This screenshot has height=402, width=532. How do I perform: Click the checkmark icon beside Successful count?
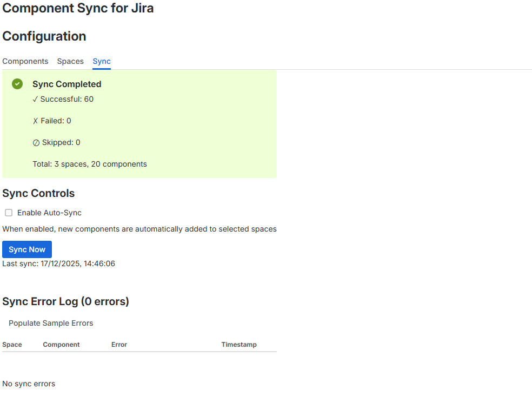pyautogui.click(x=36, y=99)
